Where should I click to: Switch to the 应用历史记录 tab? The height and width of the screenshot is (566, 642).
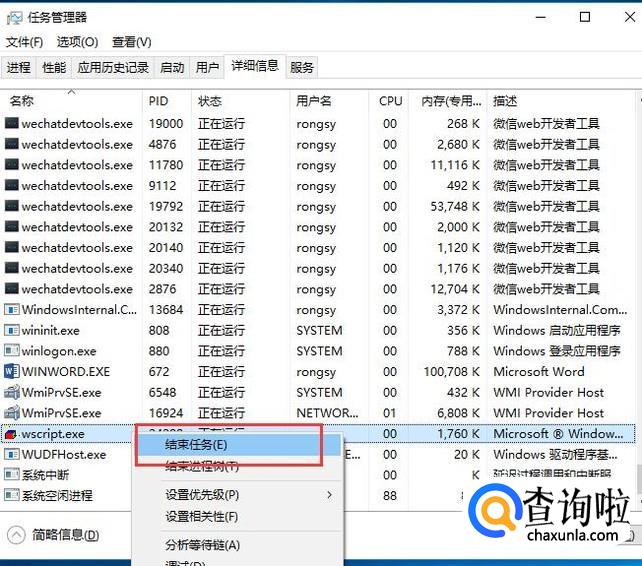click(113, 67)
